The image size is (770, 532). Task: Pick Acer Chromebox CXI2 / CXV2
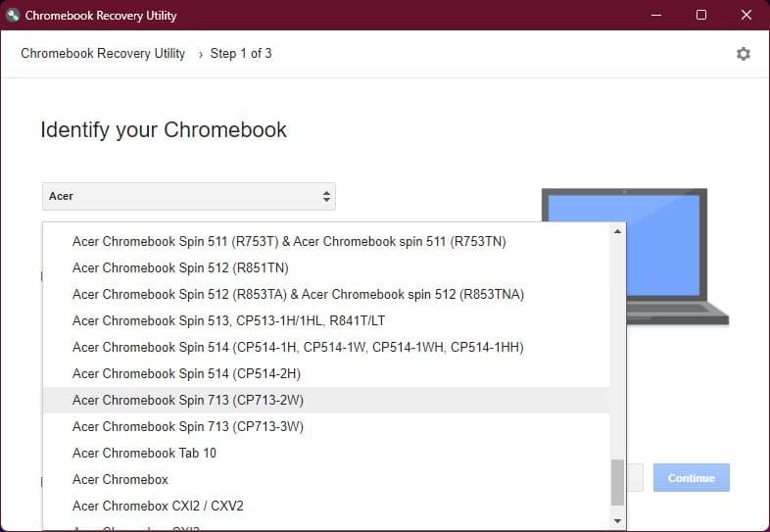point(326,507)
